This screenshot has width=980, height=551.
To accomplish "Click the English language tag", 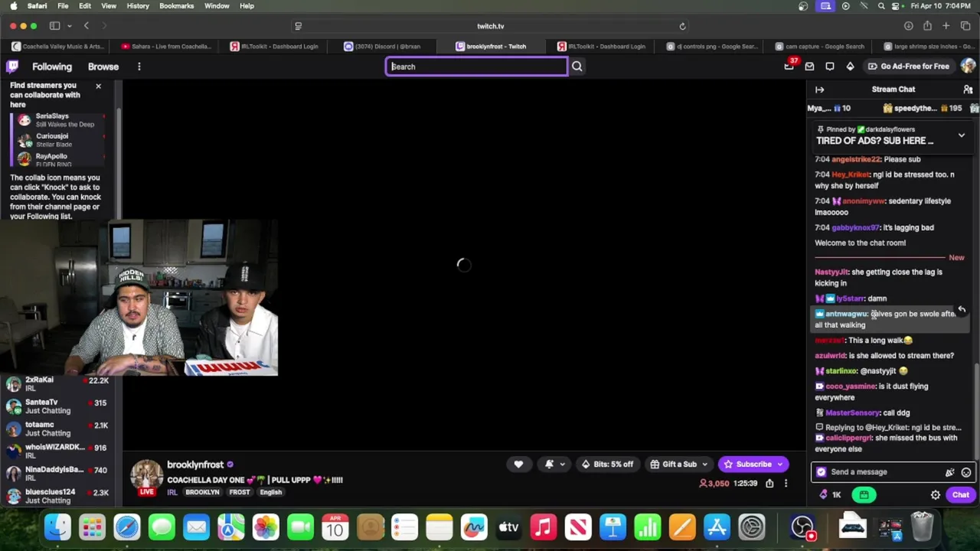I will coord(270,492).
